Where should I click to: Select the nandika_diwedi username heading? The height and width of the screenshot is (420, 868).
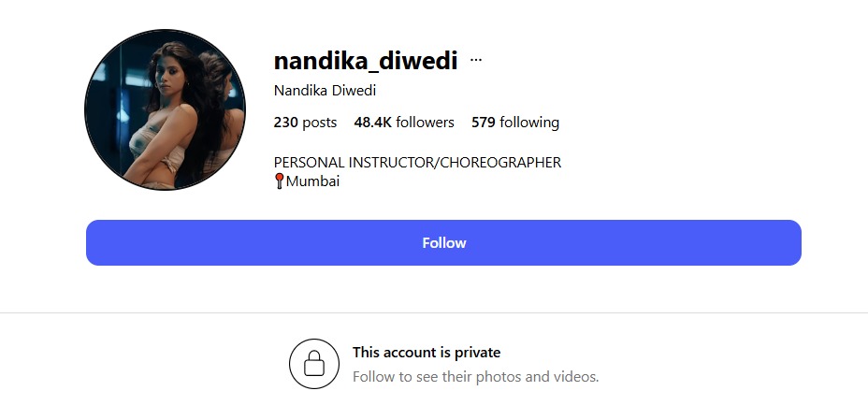click(366, 60)
